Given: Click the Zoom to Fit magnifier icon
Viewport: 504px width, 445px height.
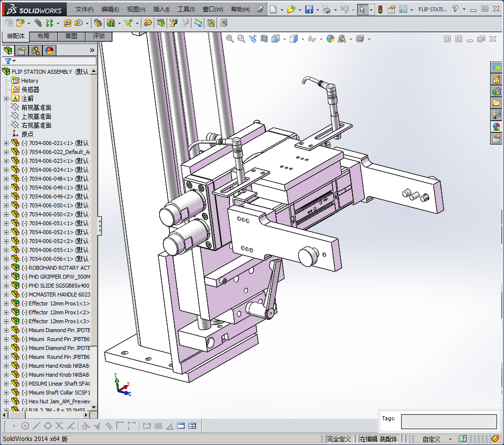Looking at the screenshot, I should [230, 39].
